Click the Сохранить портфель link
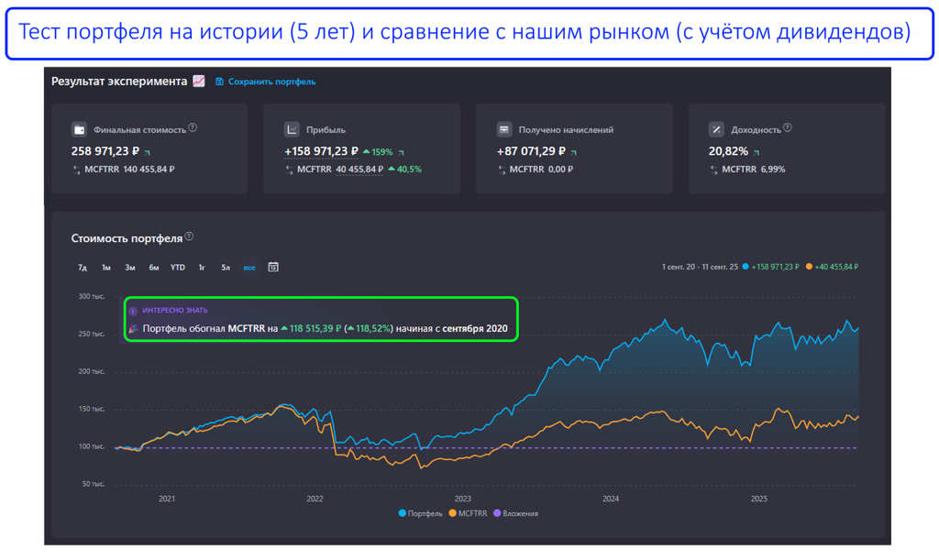 pos(271,82)
